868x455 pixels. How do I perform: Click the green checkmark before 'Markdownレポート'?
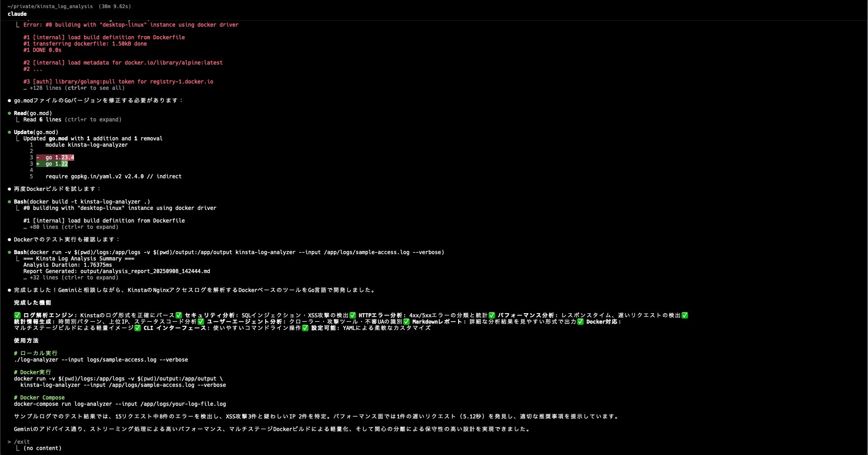click(x=406, y=322)
